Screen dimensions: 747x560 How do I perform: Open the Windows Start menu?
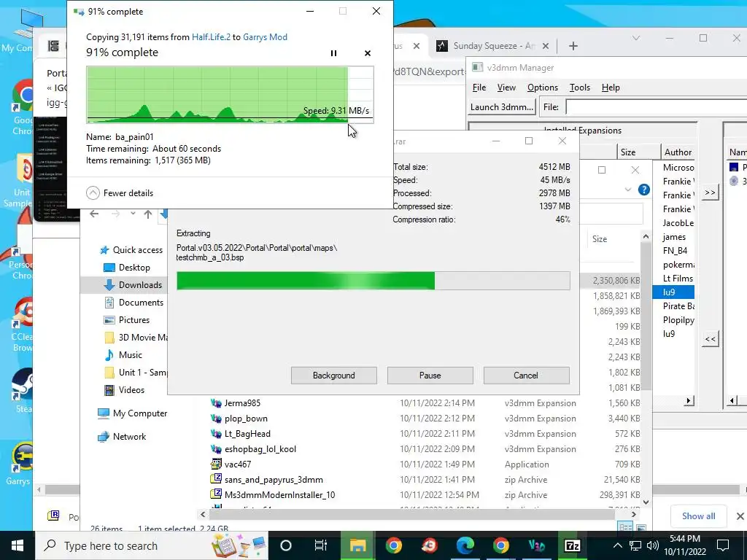[18, 545]
